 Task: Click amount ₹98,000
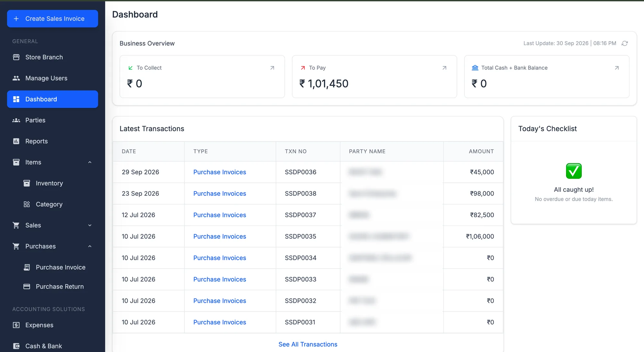tap(482, 193)
